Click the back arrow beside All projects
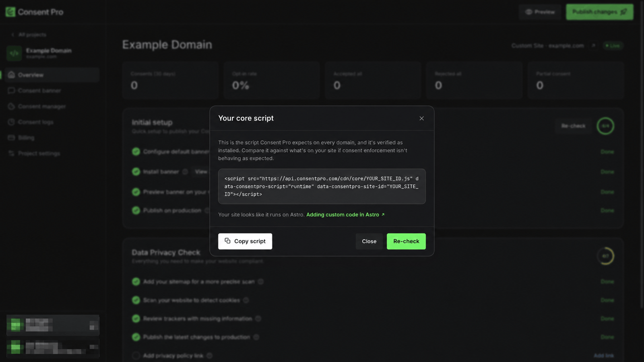The height and width of the screenshot is (362, 644). point(13,35)
